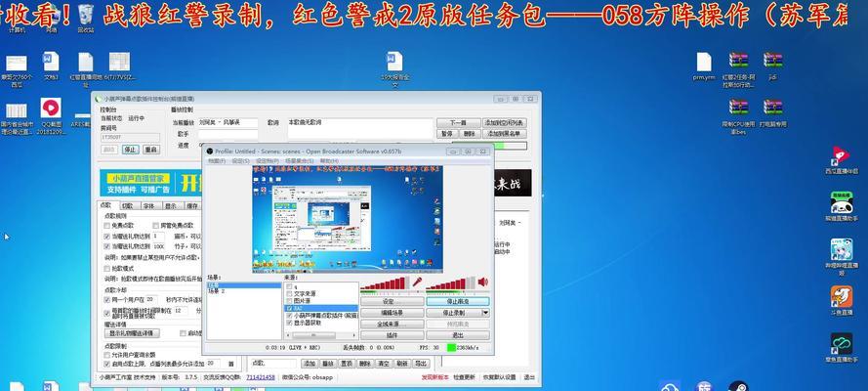The width and height of the screenshot is (868, 391).
Task: Adjust the desktop volume meter in OBS
Action: (x=450, y=283)
